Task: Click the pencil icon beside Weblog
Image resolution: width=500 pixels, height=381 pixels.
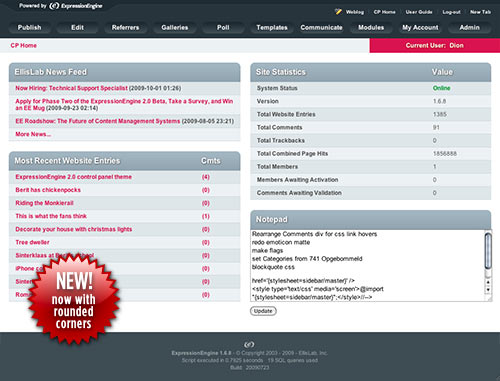Action: pos(338,12)
